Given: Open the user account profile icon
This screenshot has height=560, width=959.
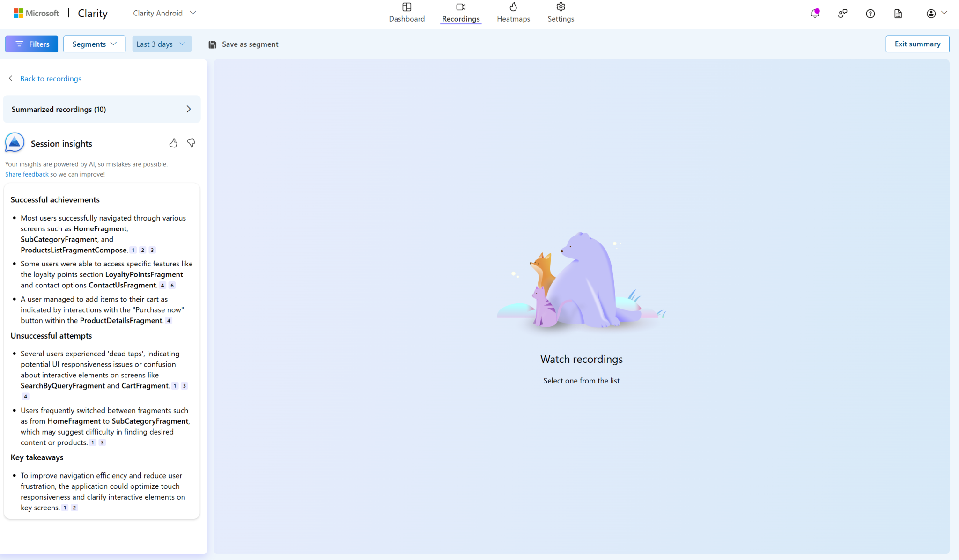Looking at the screenshot, I should [x=931, y=13].
